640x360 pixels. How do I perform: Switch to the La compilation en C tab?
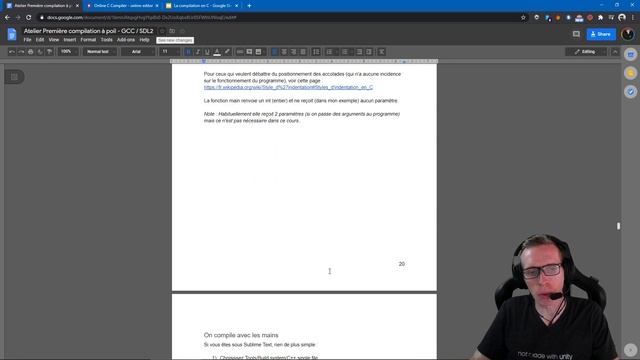click(202, 6)
